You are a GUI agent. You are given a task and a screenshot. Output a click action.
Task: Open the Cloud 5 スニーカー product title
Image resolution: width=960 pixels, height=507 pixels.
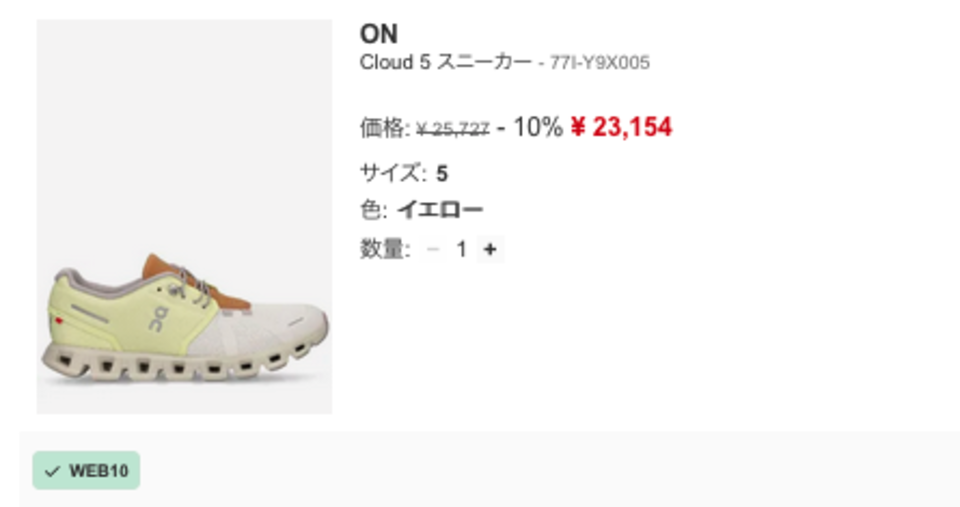coord(446,62)
